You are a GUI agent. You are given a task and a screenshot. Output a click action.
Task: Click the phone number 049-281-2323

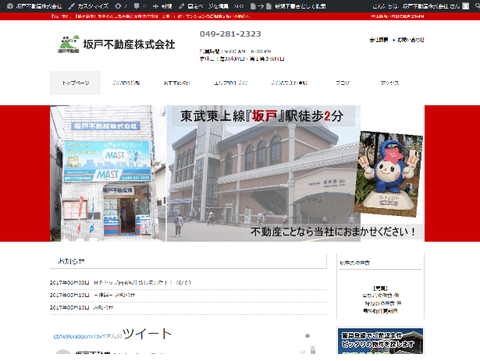(230, 34)
